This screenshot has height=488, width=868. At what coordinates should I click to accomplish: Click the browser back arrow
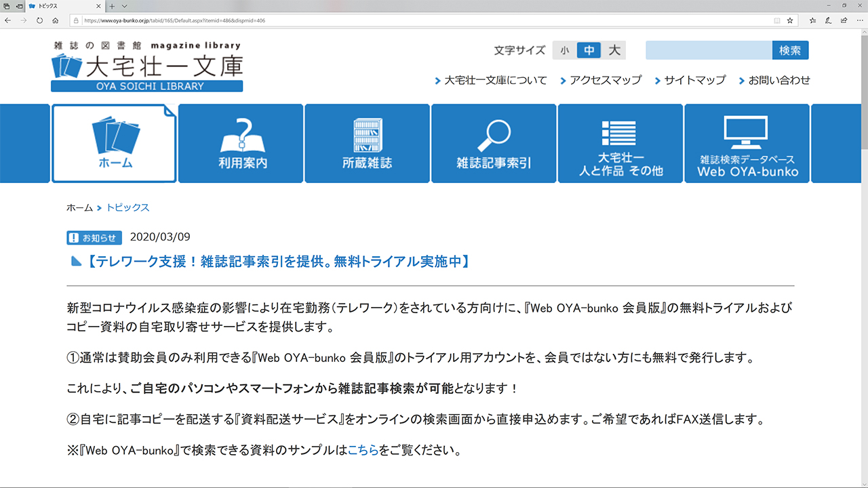(7, 20)
